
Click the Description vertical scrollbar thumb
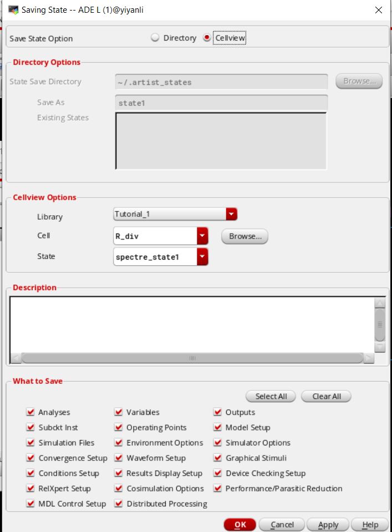pyautogui.click(x=380, y=325)
